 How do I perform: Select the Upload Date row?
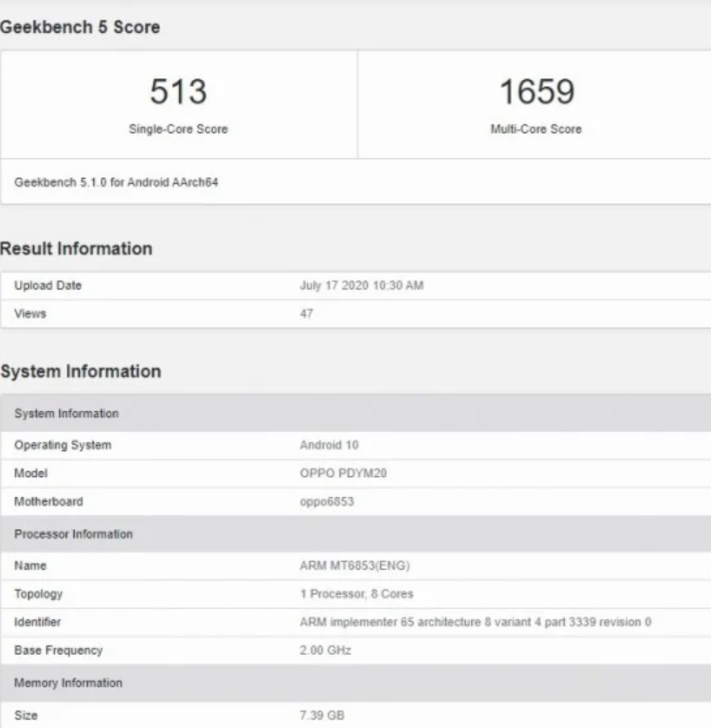pyautogui.click(x=355, y=286)
